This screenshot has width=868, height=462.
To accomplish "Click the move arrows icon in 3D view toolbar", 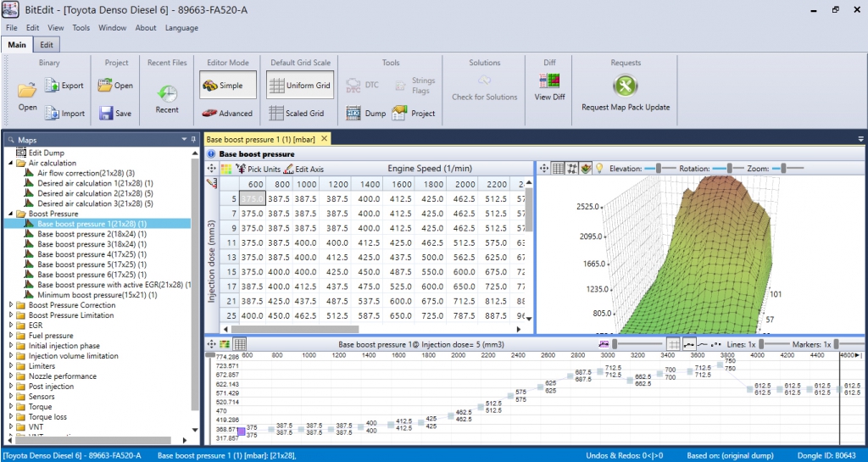I will [x=544, y=168].
